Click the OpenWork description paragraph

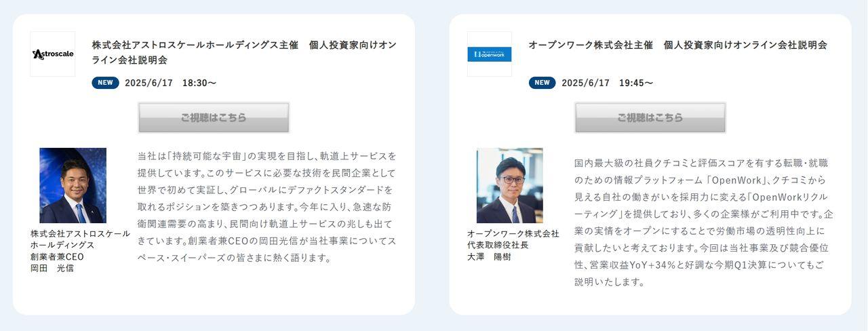(704, 222)
